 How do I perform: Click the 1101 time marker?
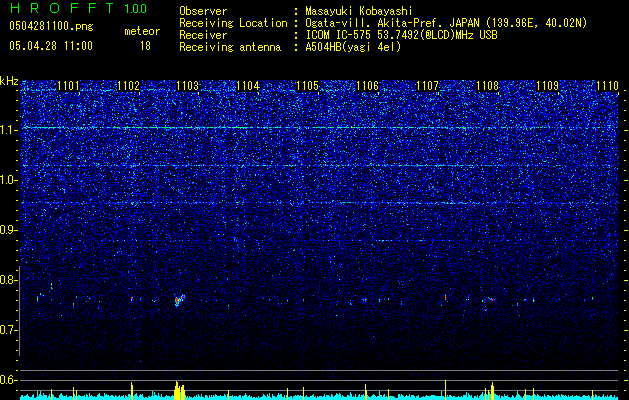click(68, 86)
